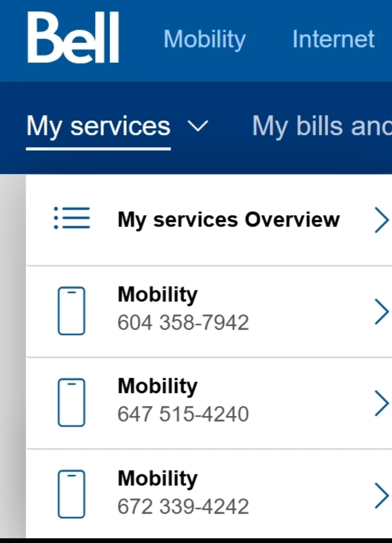Viewport: 392px width, 543px height.
Task: Click the phone icon for 647 515-4240
Action: [72, 402]
